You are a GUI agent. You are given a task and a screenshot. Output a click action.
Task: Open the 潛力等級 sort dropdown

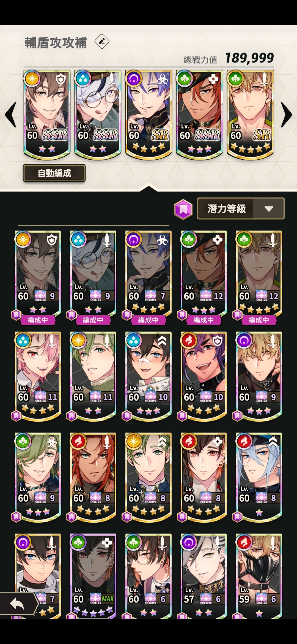click(x=241, y=209)
